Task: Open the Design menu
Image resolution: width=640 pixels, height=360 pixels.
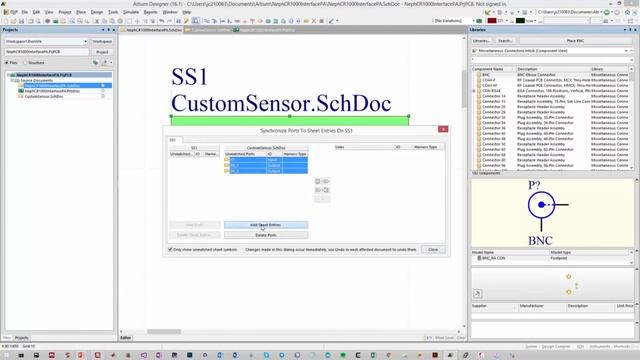Action: (97, 12)
